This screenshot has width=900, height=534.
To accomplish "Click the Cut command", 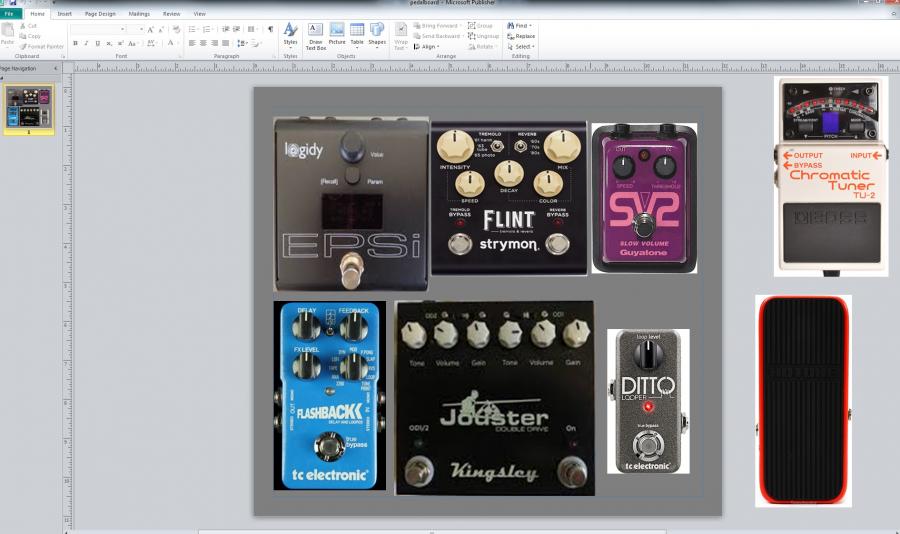I will pyautogui.click(x=28, y=26).
